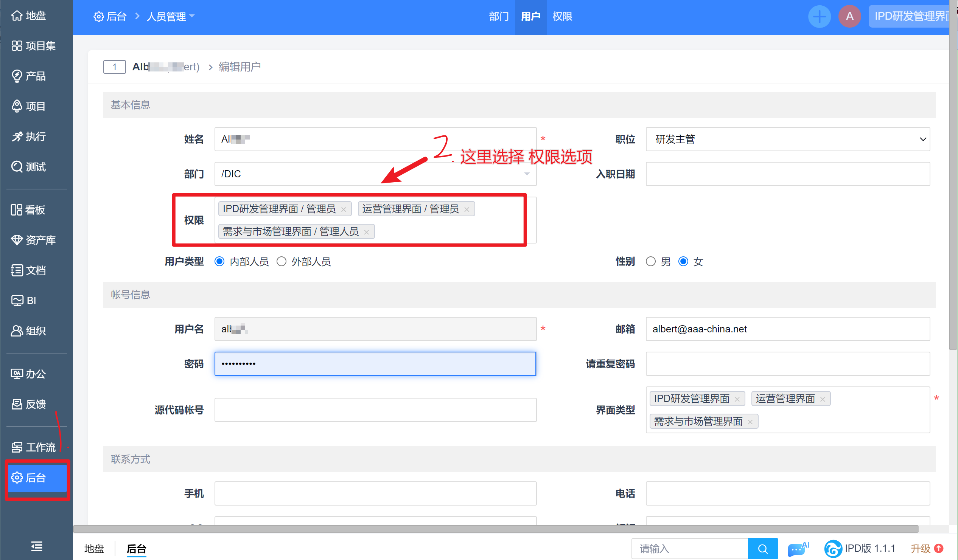Click the user ID 1 badge

tap(114, 67)
